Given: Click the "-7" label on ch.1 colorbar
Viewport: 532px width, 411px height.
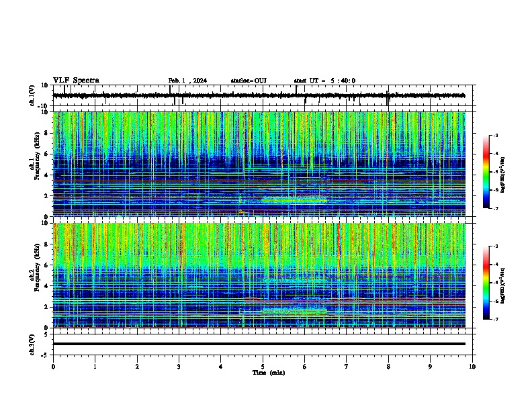Looking at the screenshot, I should tap(496, 208).
